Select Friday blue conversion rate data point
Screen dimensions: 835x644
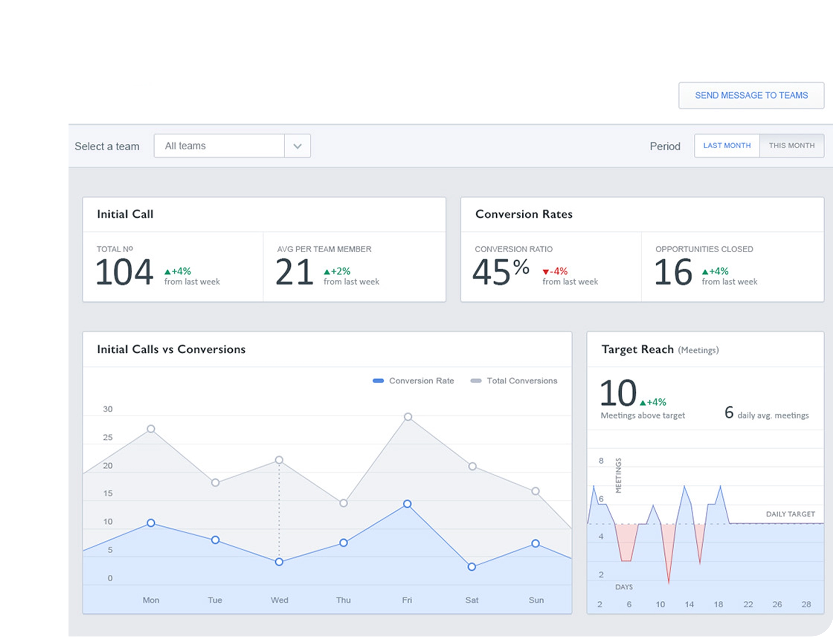click(x=407, y=504)
